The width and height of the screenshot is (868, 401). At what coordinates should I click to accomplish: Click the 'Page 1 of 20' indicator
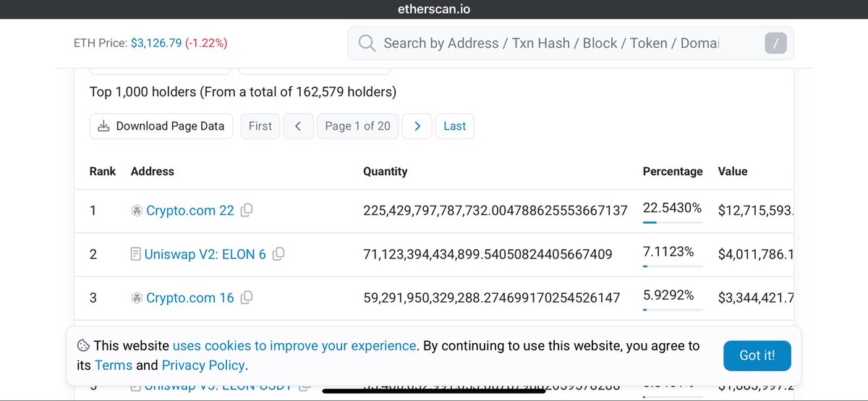pyautogui.click(x=357, y=126)
